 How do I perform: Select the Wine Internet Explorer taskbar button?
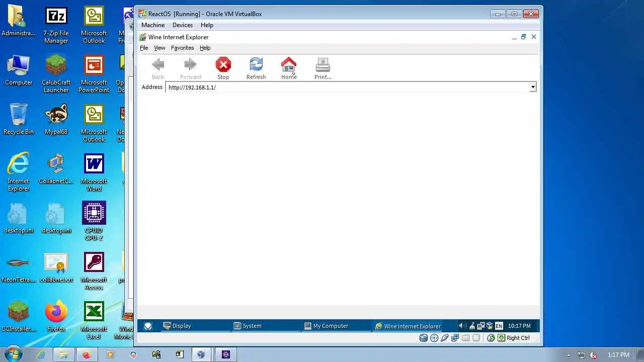(408, 326)
